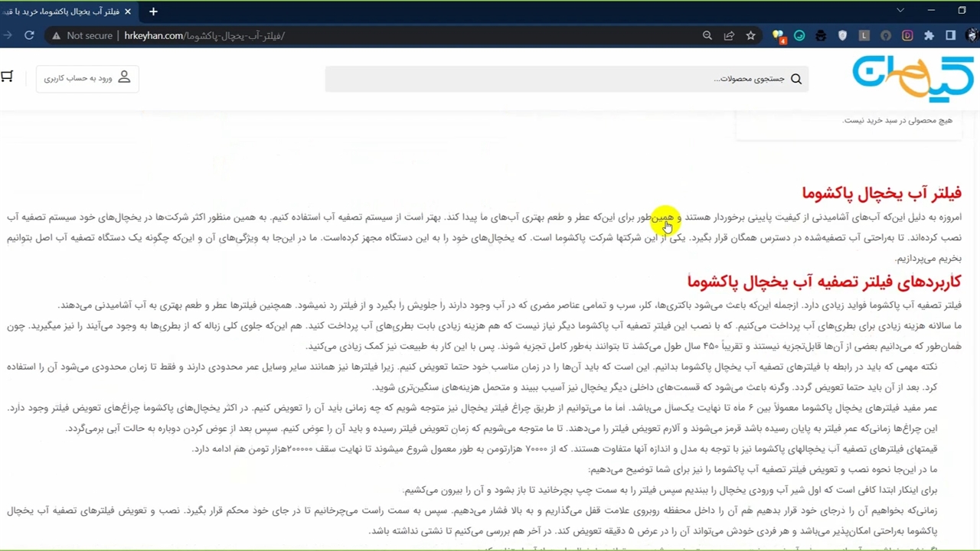Open the shield extension icon

(843, 35)
